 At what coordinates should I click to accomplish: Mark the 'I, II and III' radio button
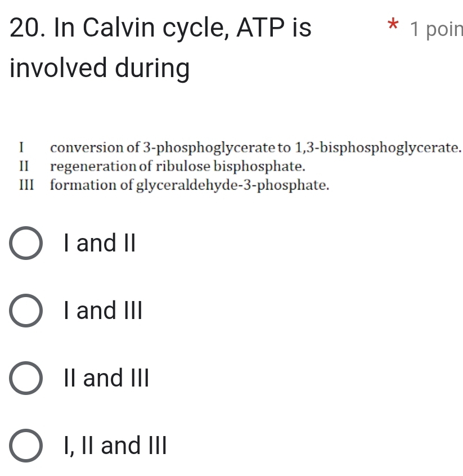pos(25,446)
